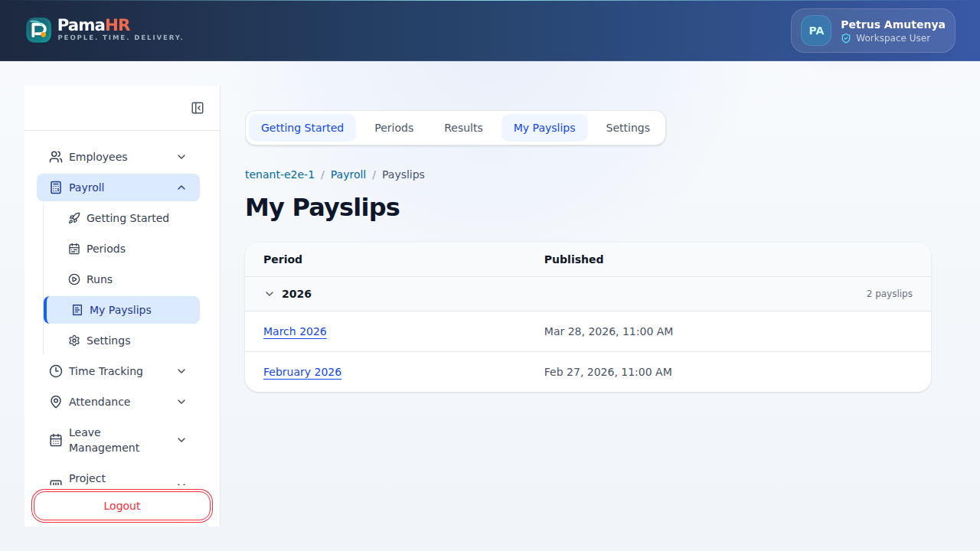
Task: Select My Payslips in sidebar
Action: tap(122, 310)
